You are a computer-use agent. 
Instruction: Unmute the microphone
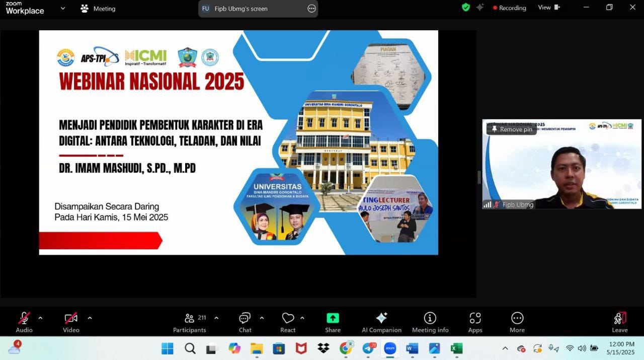click(x=24, y=321)
